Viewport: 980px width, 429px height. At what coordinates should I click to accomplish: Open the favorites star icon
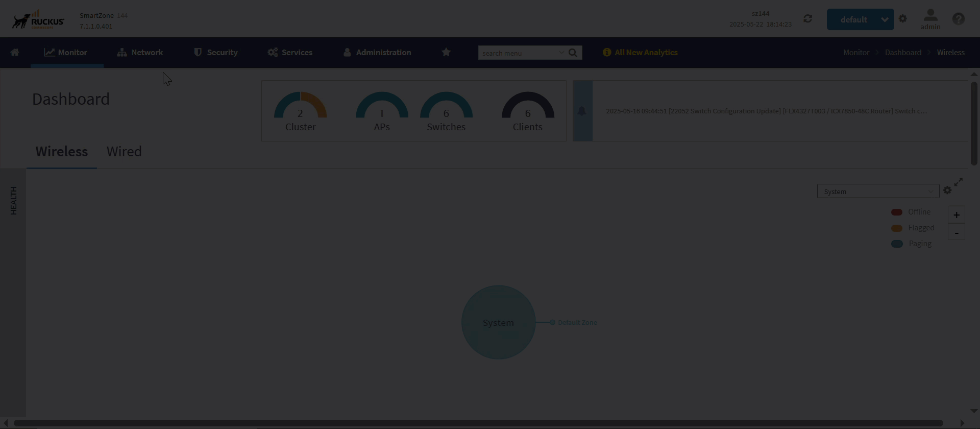(446, 52)
